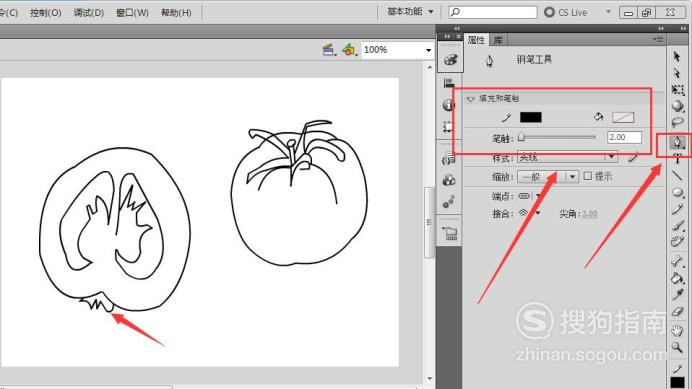The width and height of the screenshot is (692, 389).
Task: Select the Eraser tool
Action: pos(677,311)
